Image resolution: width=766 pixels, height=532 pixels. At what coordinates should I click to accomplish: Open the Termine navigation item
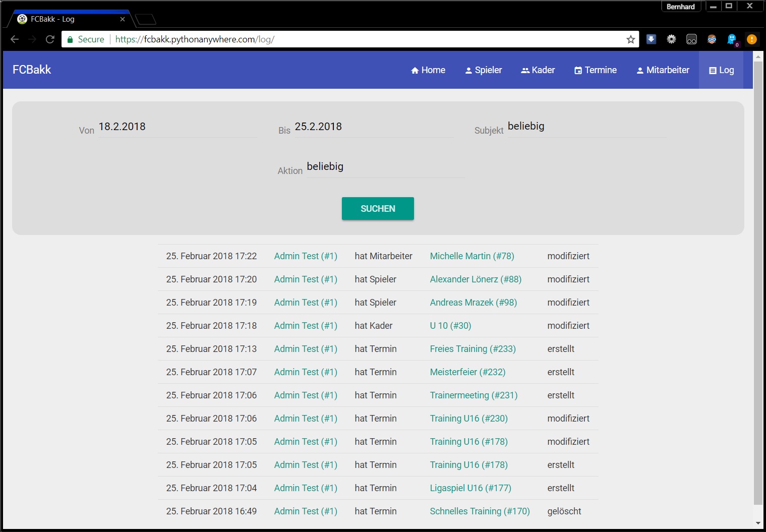(595, 70)
